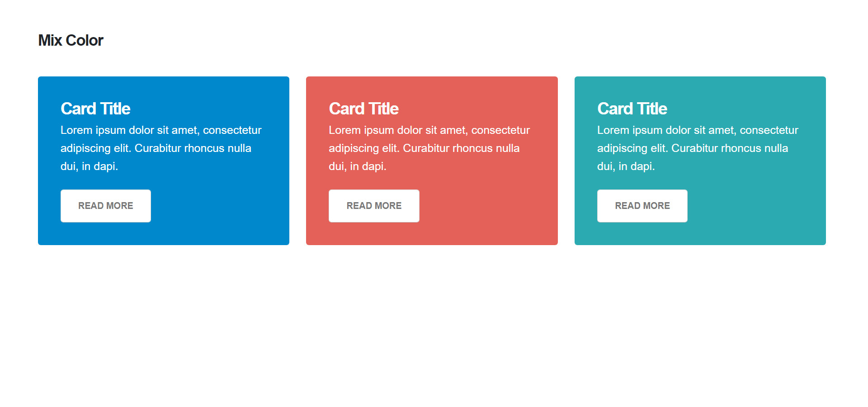
Task: Click 'dui, in dapi.' line in blue card
Action: coord(90,166)
